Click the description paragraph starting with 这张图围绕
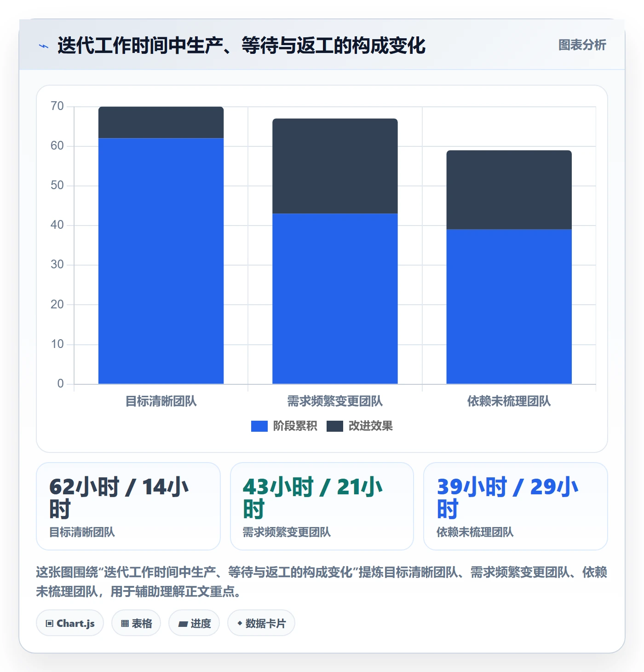Screen dimensions: 644x672 [x=322, y=582]
